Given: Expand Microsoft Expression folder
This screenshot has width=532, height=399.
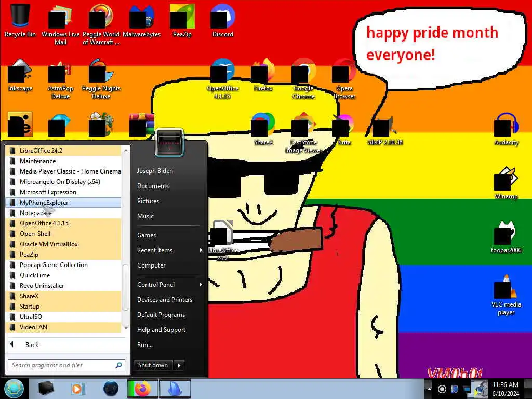Looking at the screenshot, I should click(63, 192).
